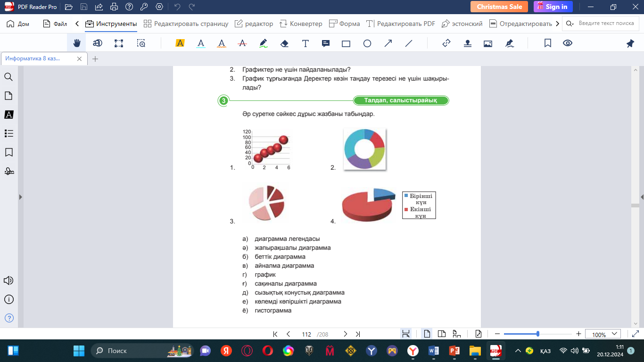Viewport: 644px width, 362px height.
Task: Go to the next page
Action: tap(345, 334)
